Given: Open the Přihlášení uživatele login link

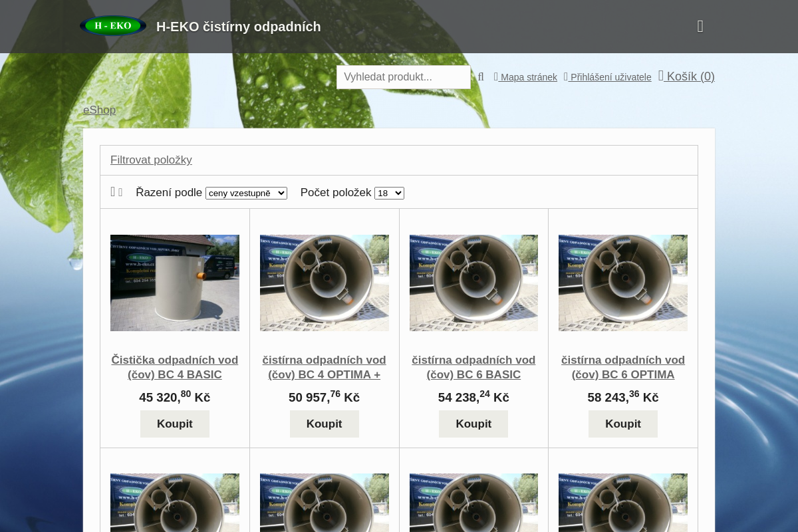Looking at the screenshot, I should click(x=608, y=77).
